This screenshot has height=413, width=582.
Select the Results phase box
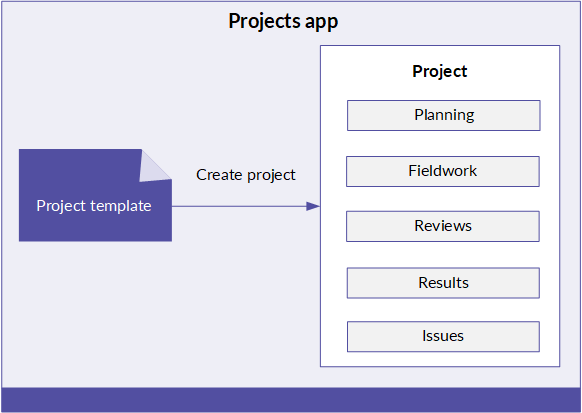click(443, 283)
